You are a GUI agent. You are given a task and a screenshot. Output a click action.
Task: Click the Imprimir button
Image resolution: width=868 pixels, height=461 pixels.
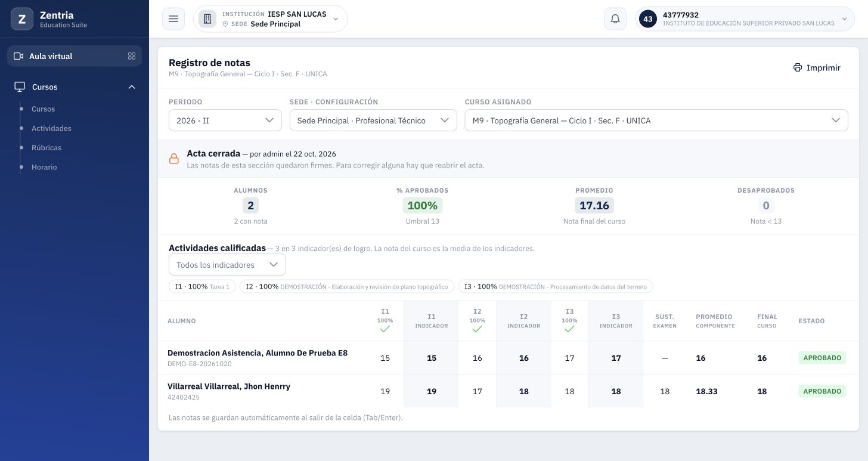point(817,67)
